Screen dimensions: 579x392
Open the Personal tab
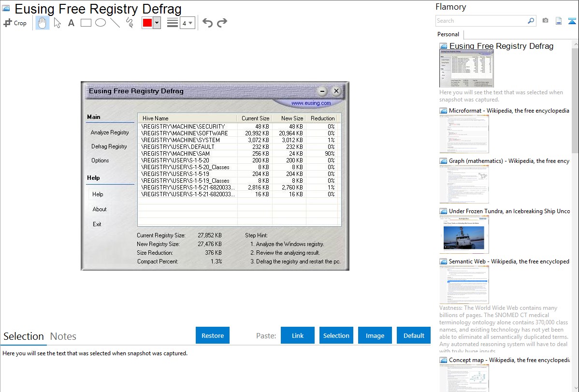coord(449,34)
